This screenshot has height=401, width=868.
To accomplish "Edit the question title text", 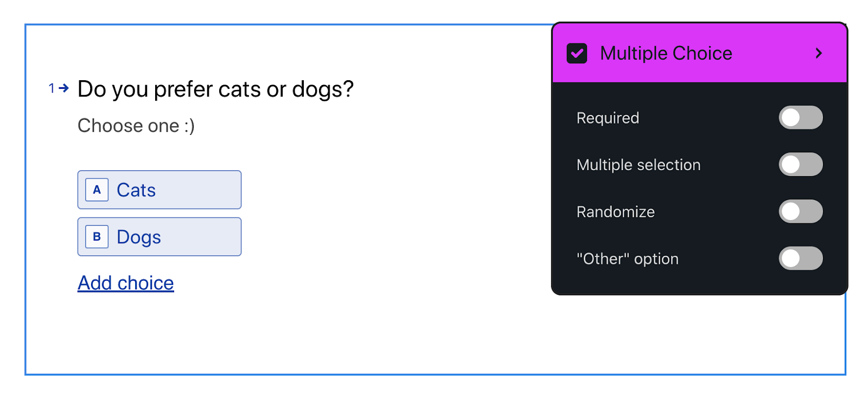I will click(215, 89).
